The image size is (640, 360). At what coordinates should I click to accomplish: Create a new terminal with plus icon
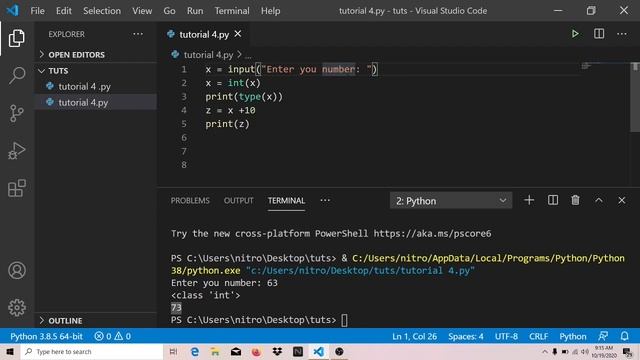529,200
